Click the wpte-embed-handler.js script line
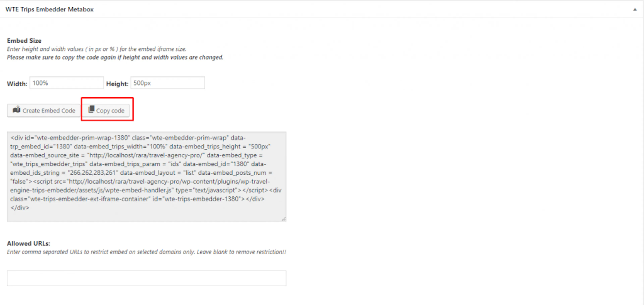The height and width of the screenshot is (305, 644). [146, 190]
